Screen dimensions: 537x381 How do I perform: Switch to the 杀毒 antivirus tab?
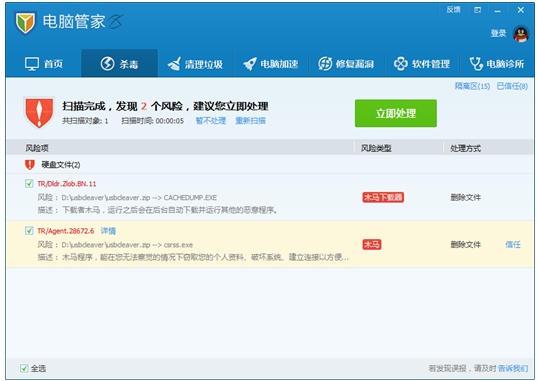[x=119, y=64]
